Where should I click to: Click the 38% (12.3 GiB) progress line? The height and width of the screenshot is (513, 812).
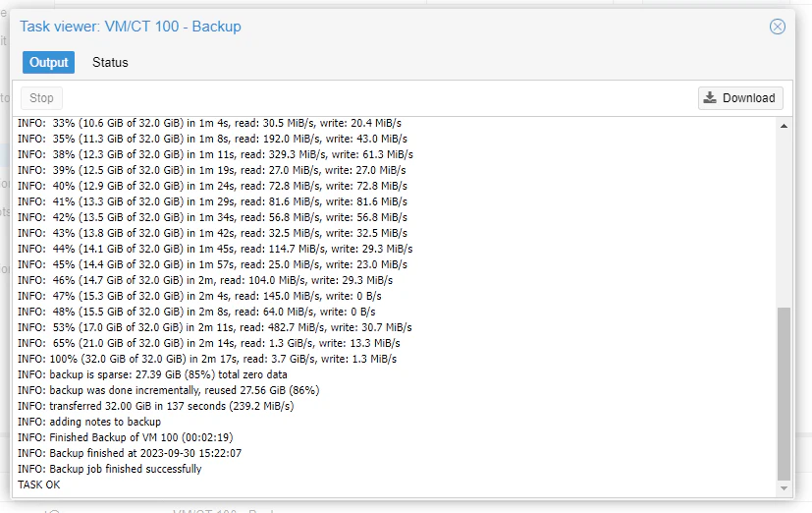coord(215,154)
